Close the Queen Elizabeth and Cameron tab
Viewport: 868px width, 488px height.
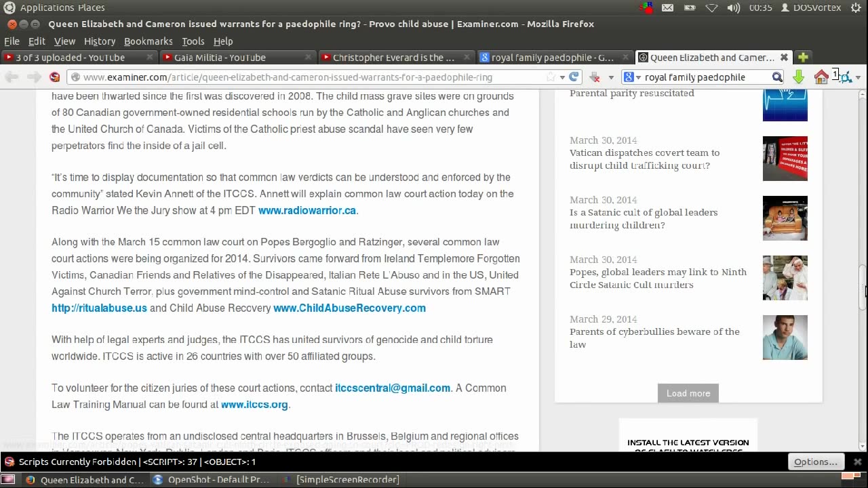pyautogui.click(x=784, y=58)
